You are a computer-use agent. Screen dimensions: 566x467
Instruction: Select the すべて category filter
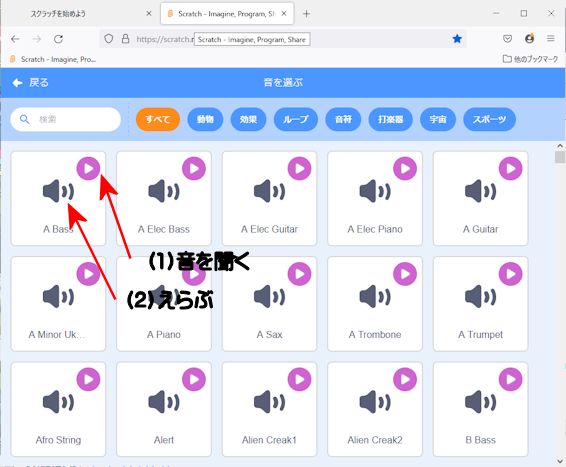coord(158,119)
